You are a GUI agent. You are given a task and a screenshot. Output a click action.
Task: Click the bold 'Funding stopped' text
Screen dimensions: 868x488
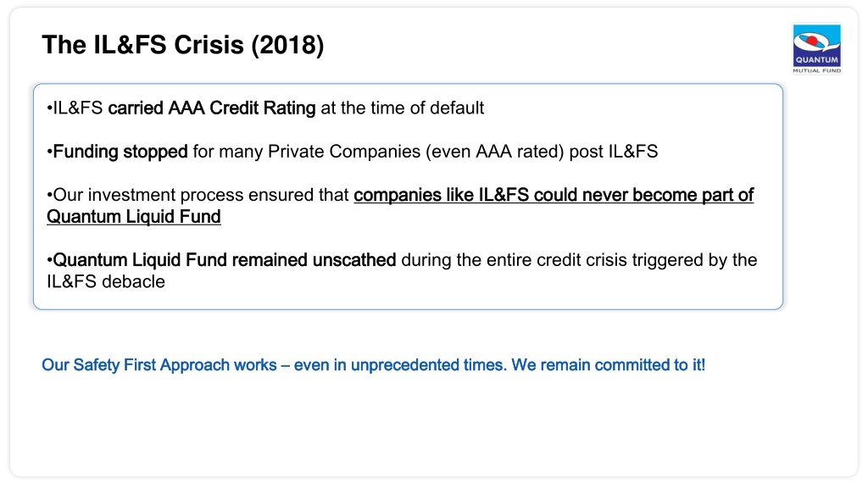[x=120, y=152]
